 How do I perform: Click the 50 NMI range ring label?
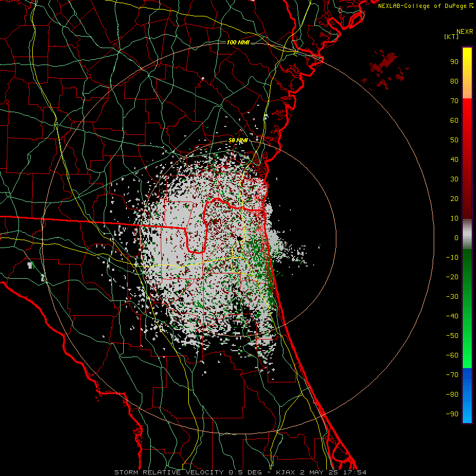(238, 140)
